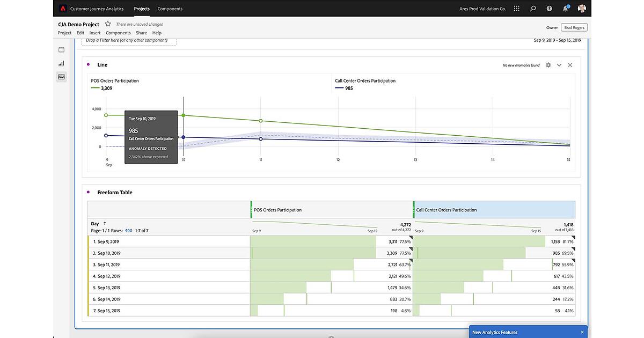Favorite the project with the star icon
Viewport: 644px width, 338px height.
pyautogui.click(x=108, y=24)
